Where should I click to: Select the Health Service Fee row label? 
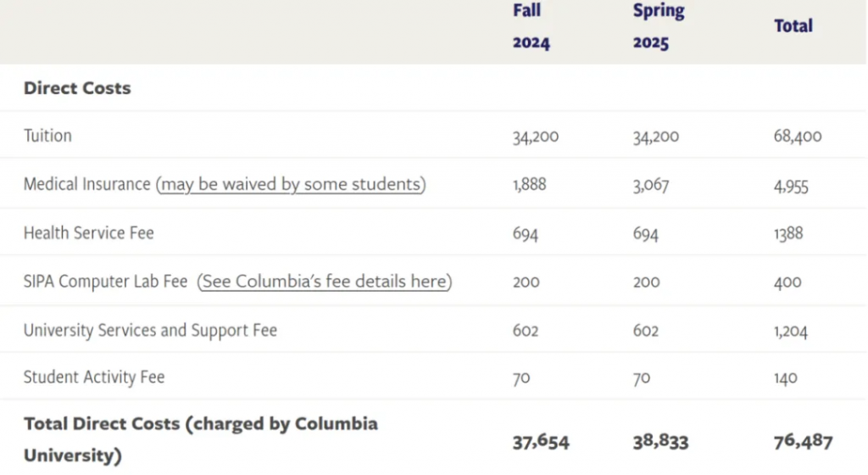pos(88,233)
